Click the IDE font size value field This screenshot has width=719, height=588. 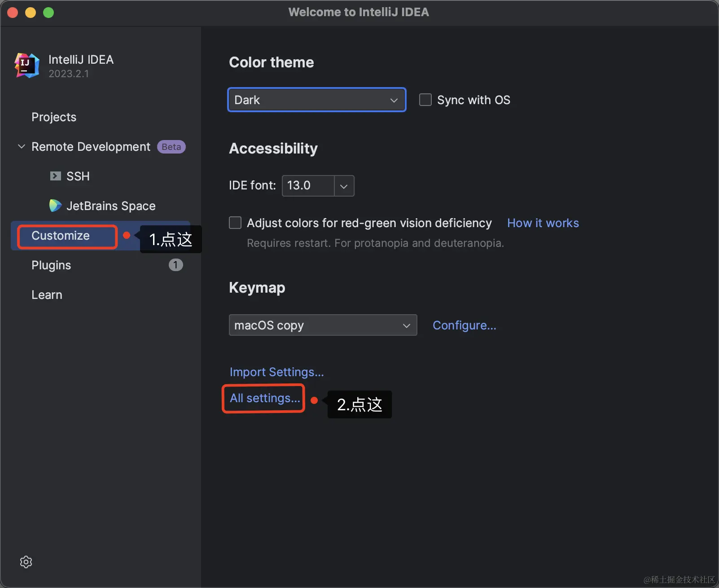point(308,186)
